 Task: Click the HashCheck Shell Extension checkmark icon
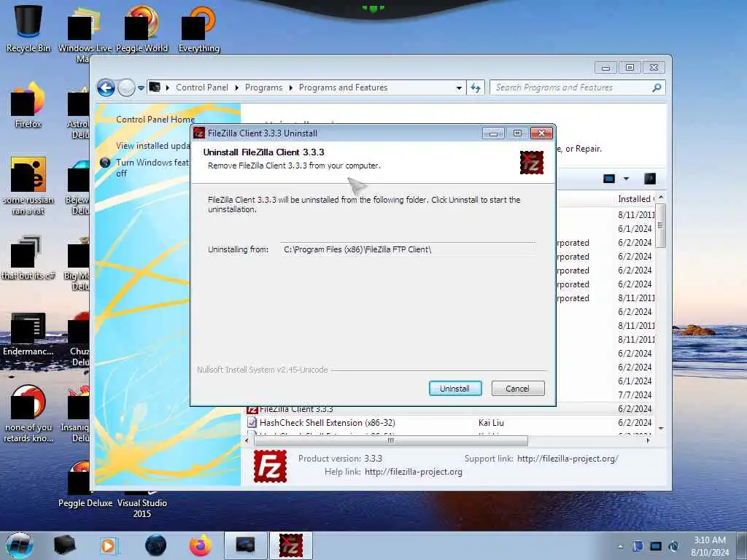252,422
